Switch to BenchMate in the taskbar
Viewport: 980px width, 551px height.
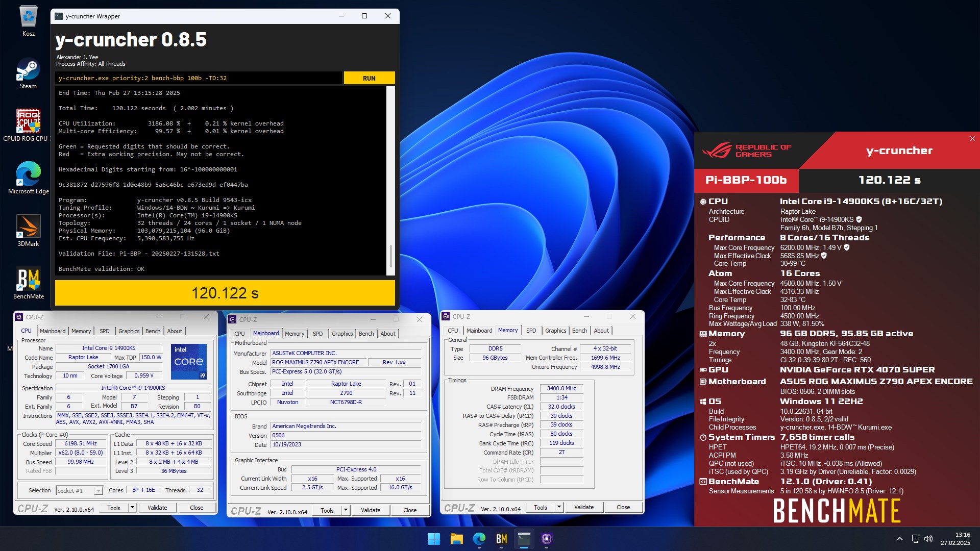[501, 539]
